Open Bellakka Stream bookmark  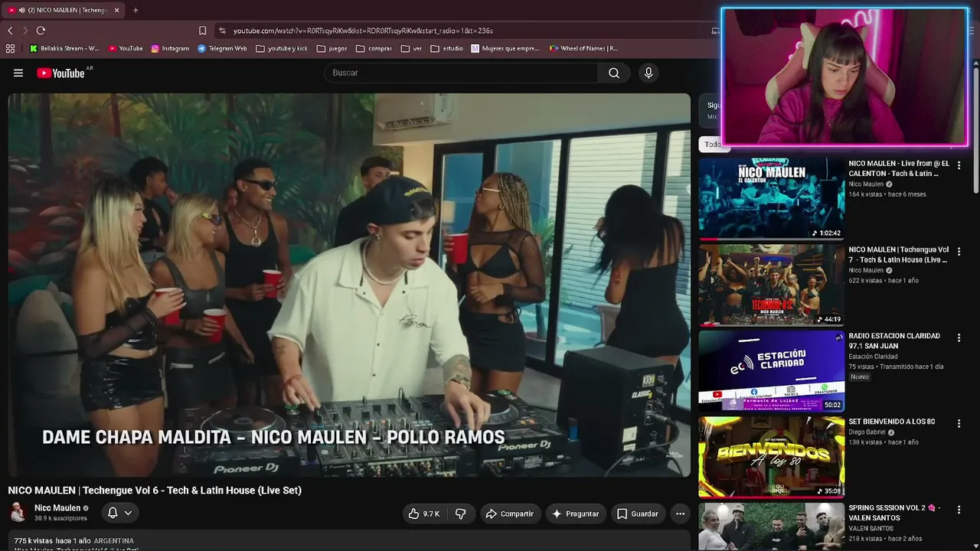[x=64, y=48]
